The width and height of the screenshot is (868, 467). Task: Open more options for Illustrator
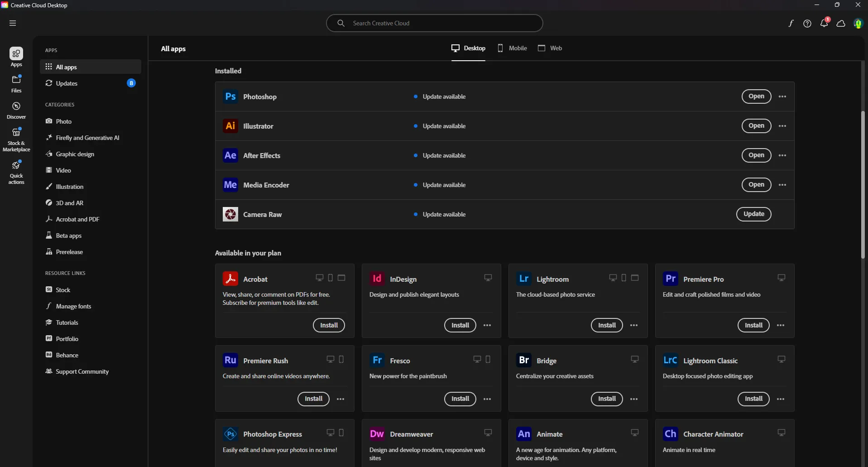(x=782, y=126)
